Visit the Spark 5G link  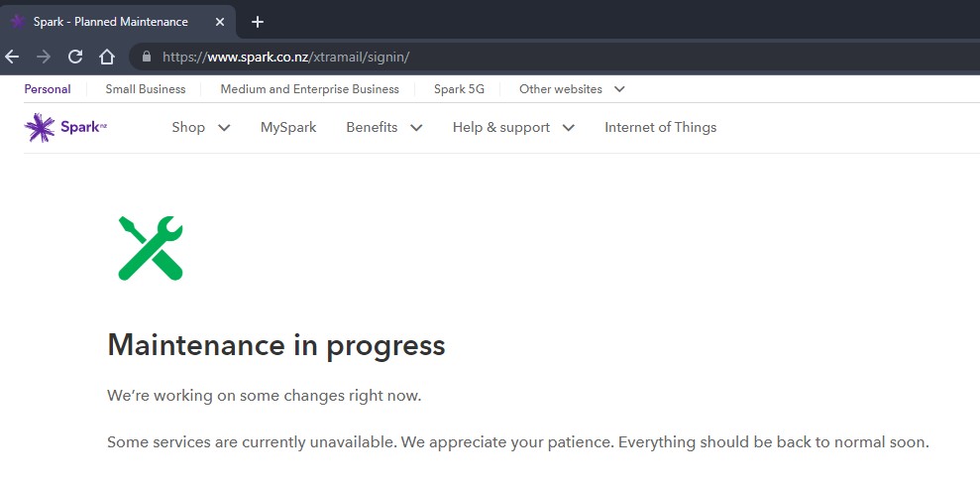pyautogui.click(x=460, y=89)
